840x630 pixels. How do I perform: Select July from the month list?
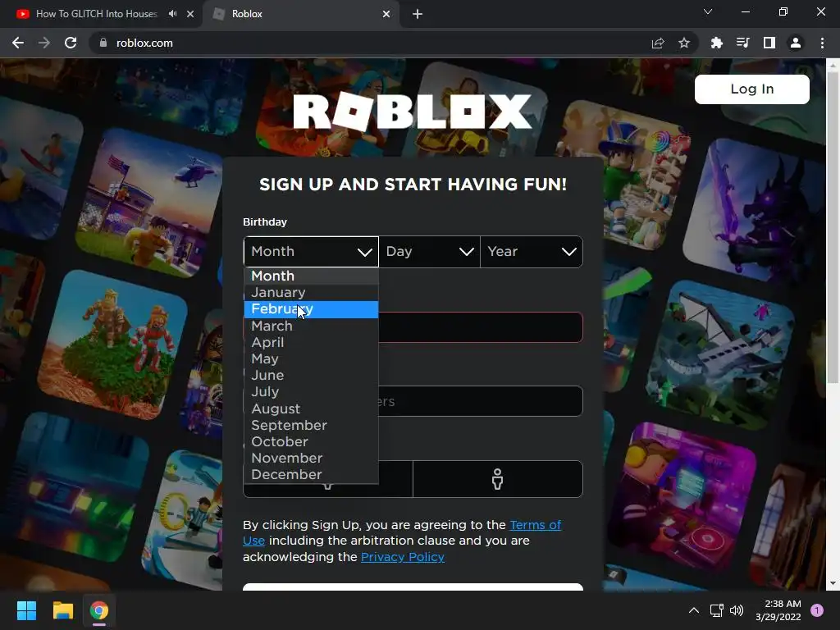click(x=311, y=392)
